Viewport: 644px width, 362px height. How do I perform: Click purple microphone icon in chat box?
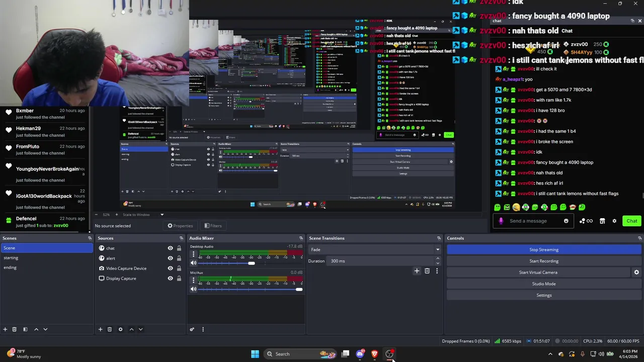point(501,221)
